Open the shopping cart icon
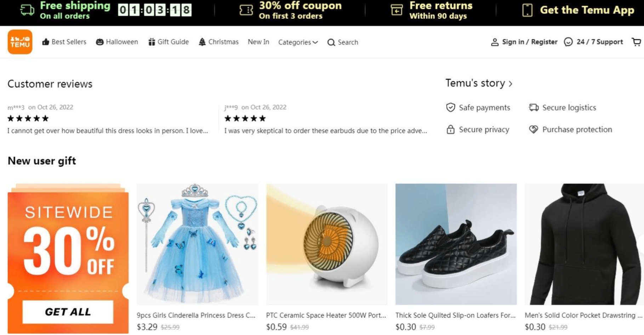This screenshot has width=644, height=335. (637, 42)
